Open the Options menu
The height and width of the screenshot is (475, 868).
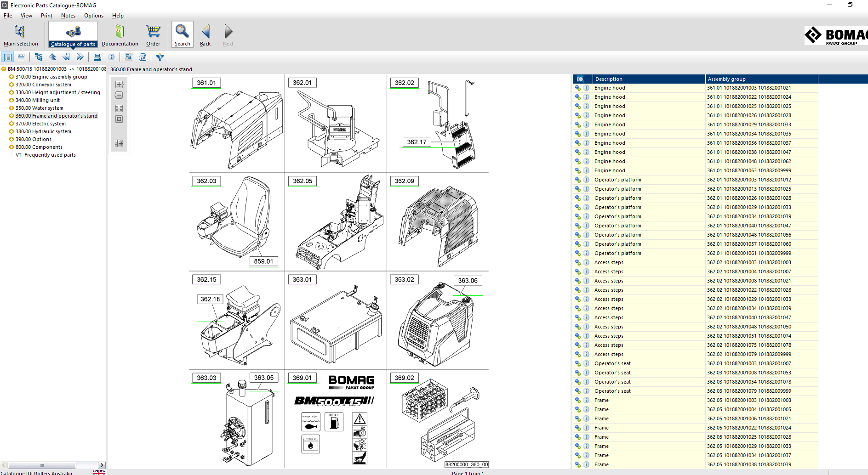coord(93,15)
